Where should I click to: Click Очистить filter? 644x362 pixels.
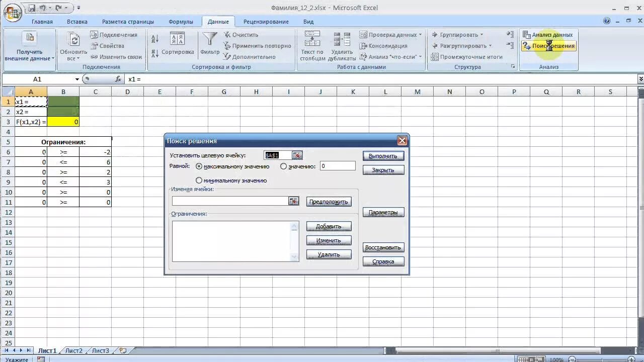(240, 35)
